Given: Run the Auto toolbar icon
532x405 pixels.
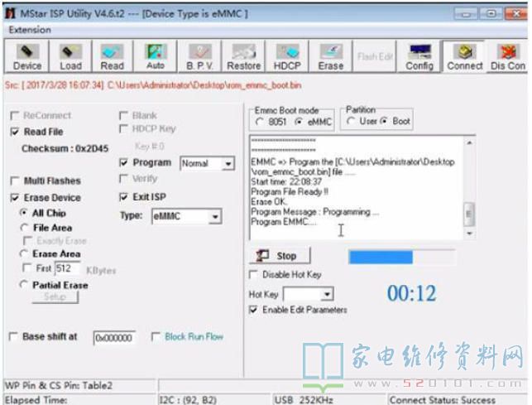Looking at the screenshot, I should (156, 56).
